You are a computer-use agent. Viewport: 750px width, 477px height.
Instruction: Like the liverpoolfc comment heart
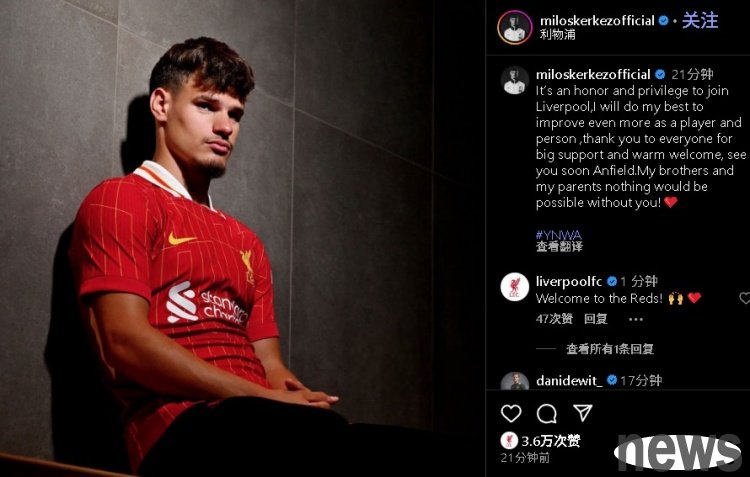tap(745, 298)
